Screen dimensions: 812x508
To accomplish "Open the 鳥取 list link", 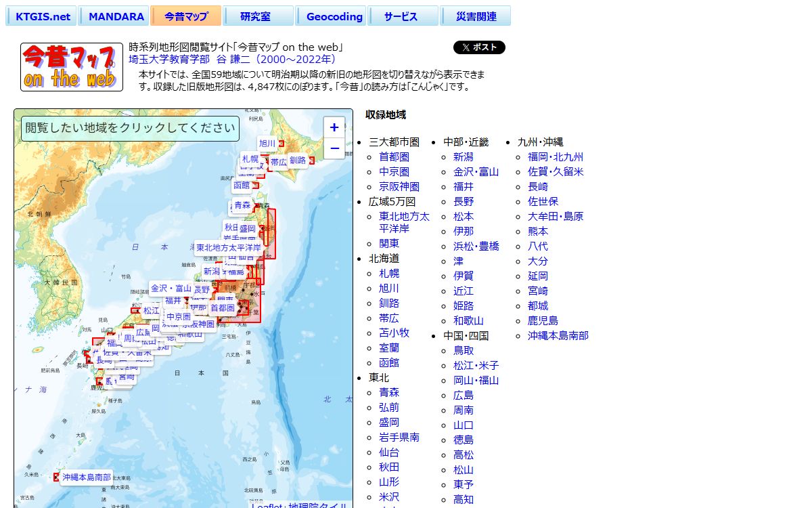I will 464,350.
